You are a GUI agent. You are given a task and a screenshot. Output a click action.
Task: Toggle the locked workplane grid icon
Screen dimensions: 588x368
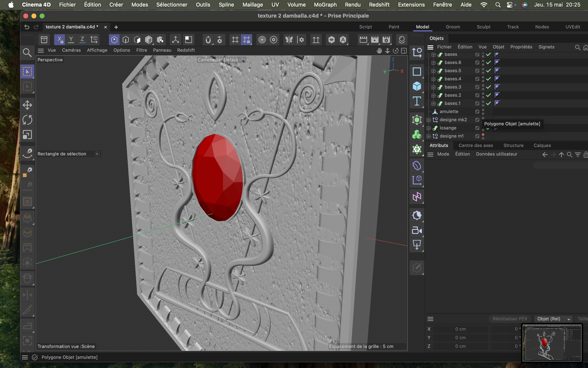pos(246,39)
